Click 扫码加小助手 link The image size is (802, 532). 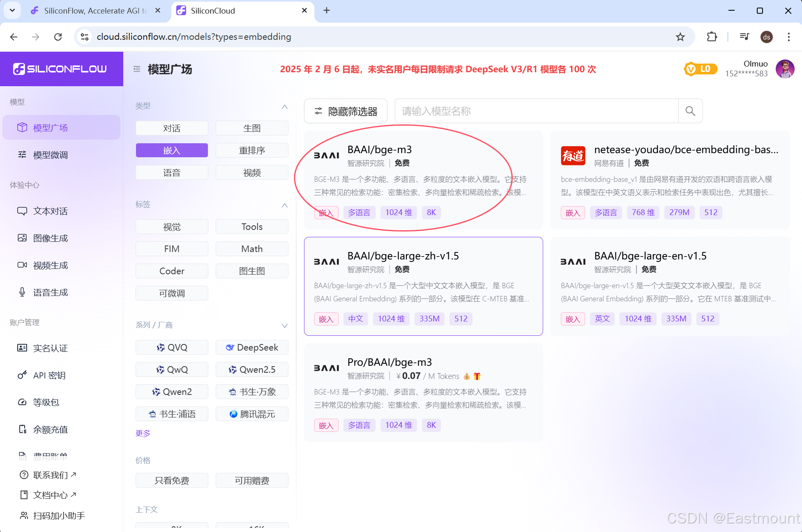(52, 516)
